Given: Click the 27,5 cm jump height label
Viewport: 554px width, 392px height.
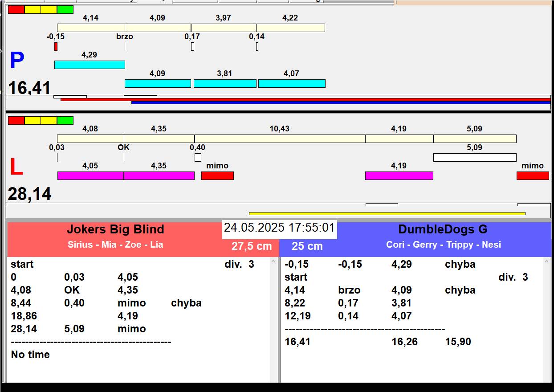Looking at the screenshot, I should pos(252,246).
